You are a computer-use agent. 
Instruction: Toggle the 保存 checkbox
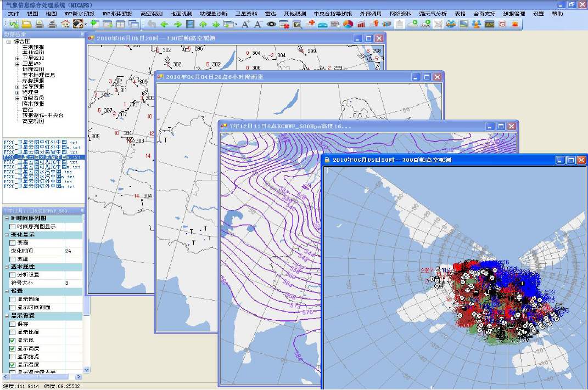pyautogui.click(x=13, y=324)
